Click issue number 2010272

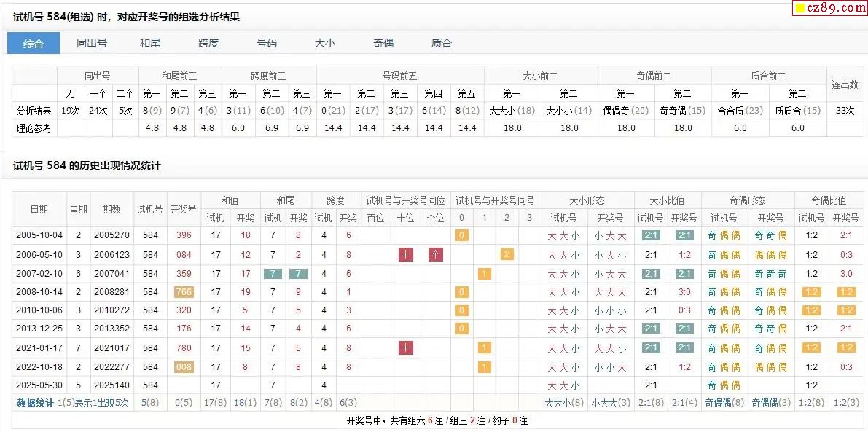112,310
